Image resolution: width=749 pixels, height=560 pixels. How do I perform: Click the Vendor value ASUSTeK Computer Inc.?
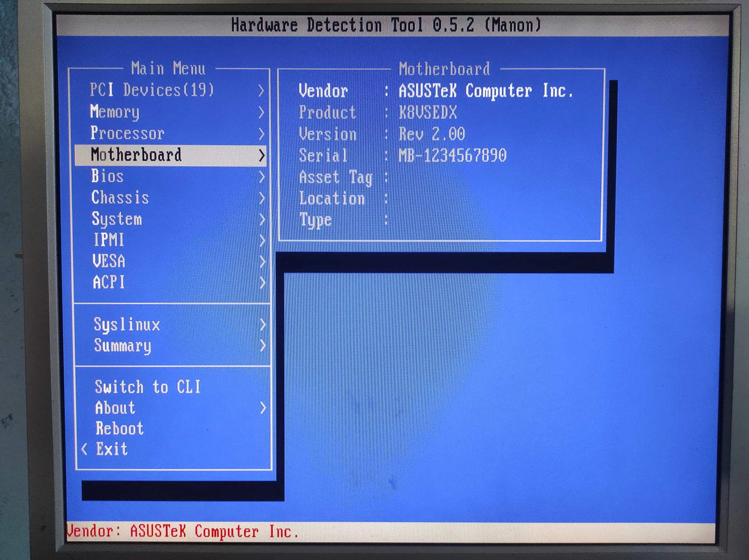click(x=486, y=91)
